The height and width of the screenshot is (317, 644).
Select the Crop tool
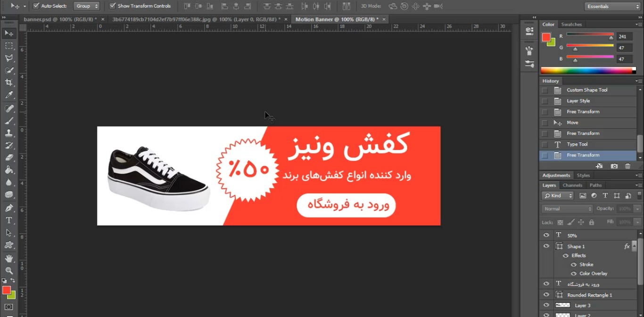(9, 83)
